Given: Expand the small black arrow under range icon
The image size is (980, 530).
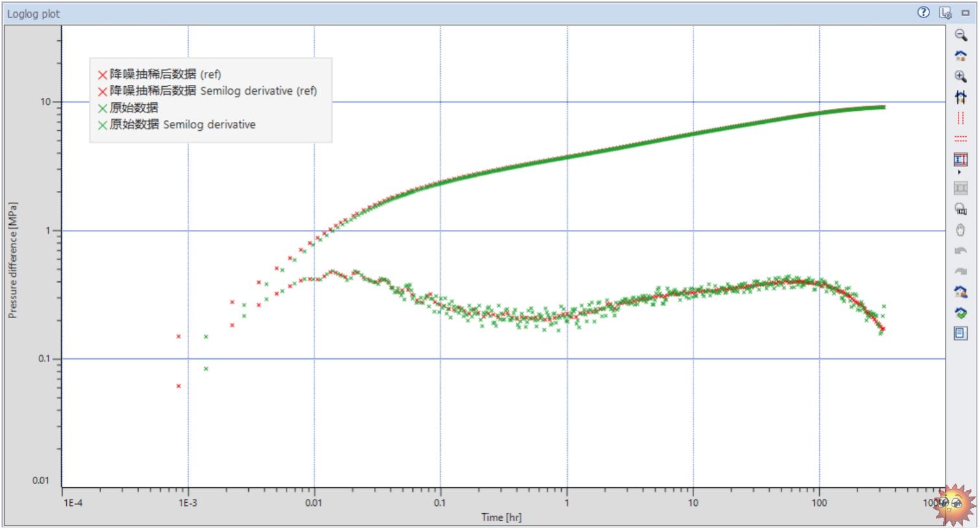Looking at the screenshot, I should click(x=959, y=172).
